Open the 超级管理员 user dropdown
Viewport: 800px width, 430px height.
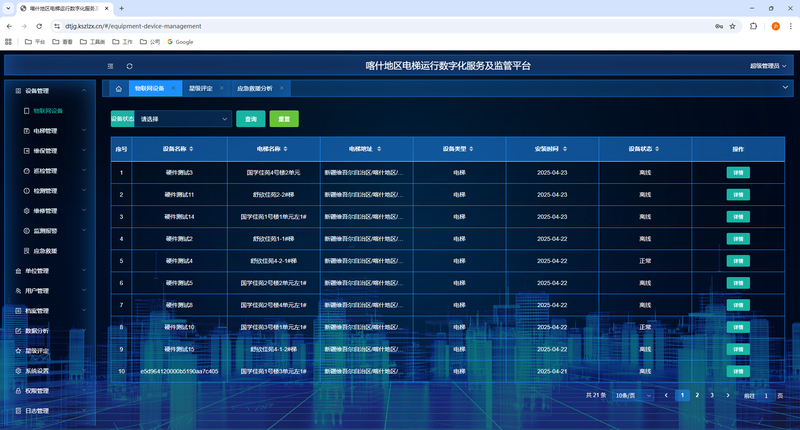767,66
